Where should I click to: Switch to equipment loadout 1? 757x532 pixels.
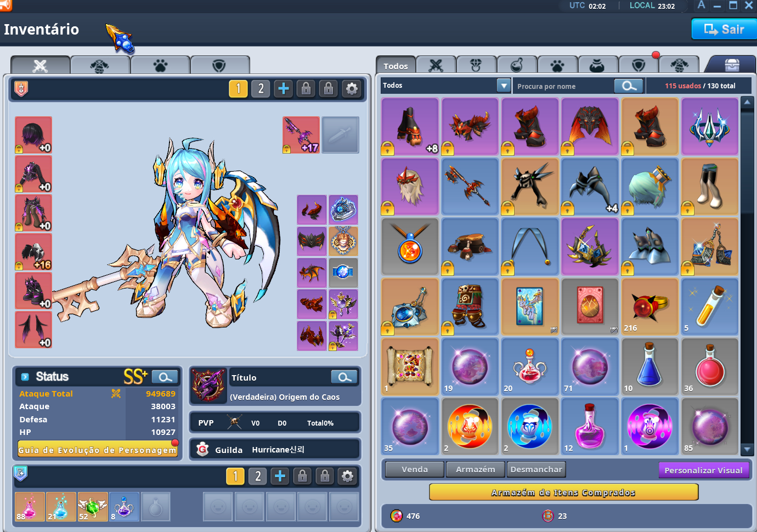238,88
